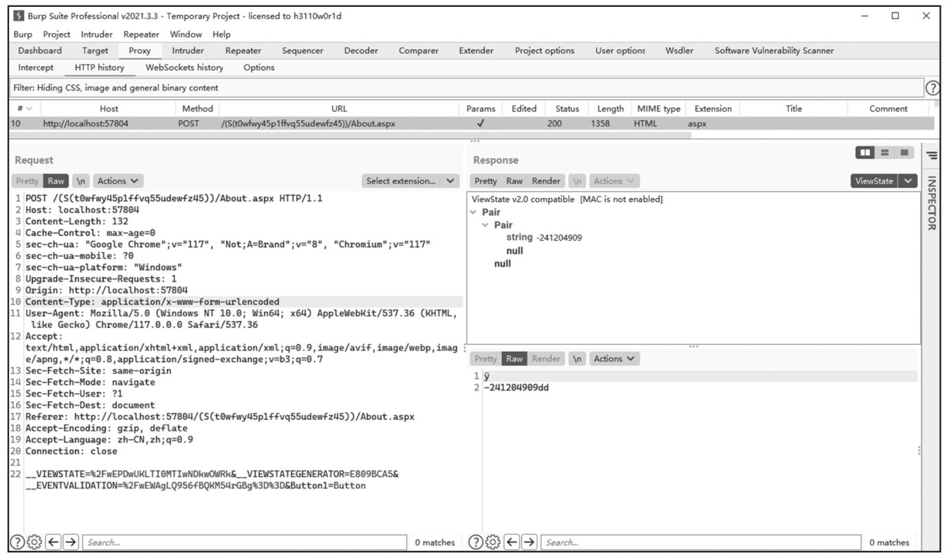Image resolution: width=949 pixels, height=560 pixels.
Task: Collapse nested Pair tree node
Action: point(486,225)
